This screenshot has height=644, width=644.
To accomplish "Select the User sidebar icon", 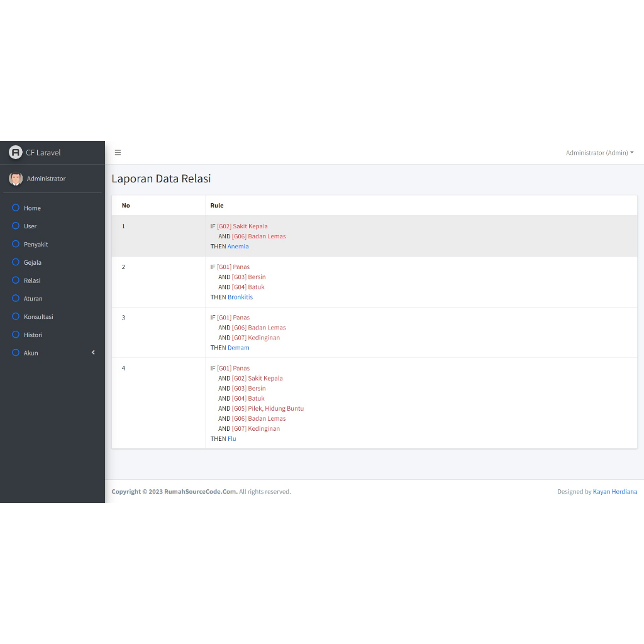I will click(16, 226).
